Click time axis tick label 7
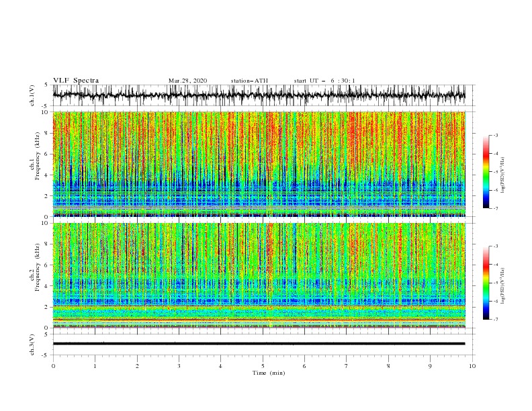The image size is (532, 411). click(x=347, y=366)
